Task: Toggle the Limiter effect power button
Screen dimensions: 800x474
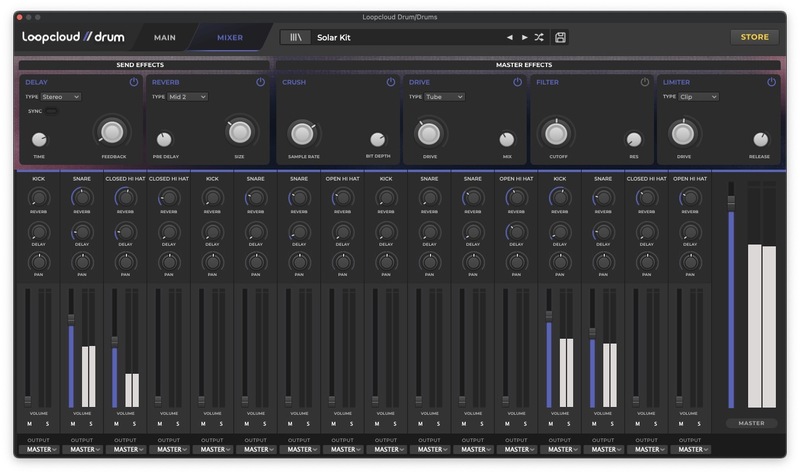Action: (772, 82)
